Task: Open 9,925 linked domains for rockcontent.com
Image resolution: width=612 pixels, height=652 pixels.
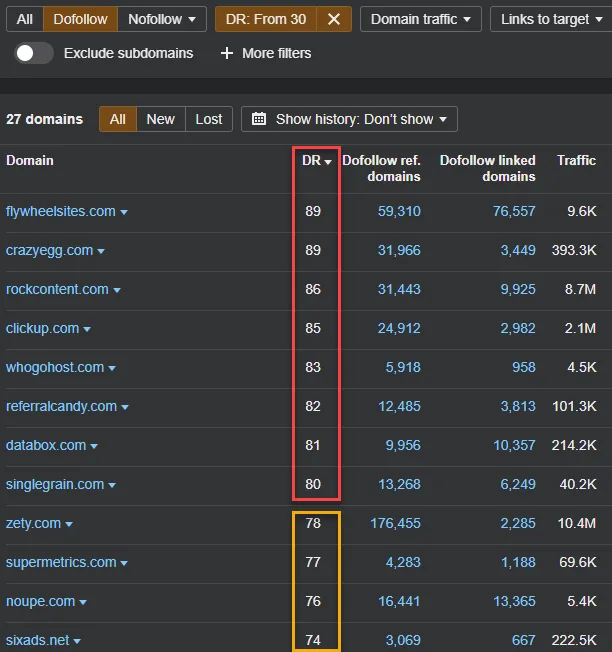Action: point(518,289)
